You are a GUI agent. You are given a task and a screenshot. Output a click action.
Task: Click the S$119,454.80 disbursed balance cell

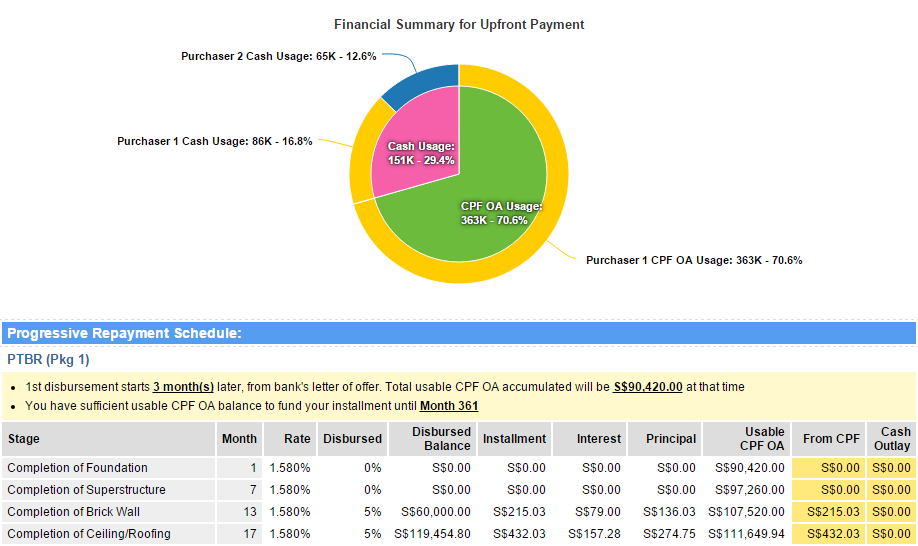(435, 534)
